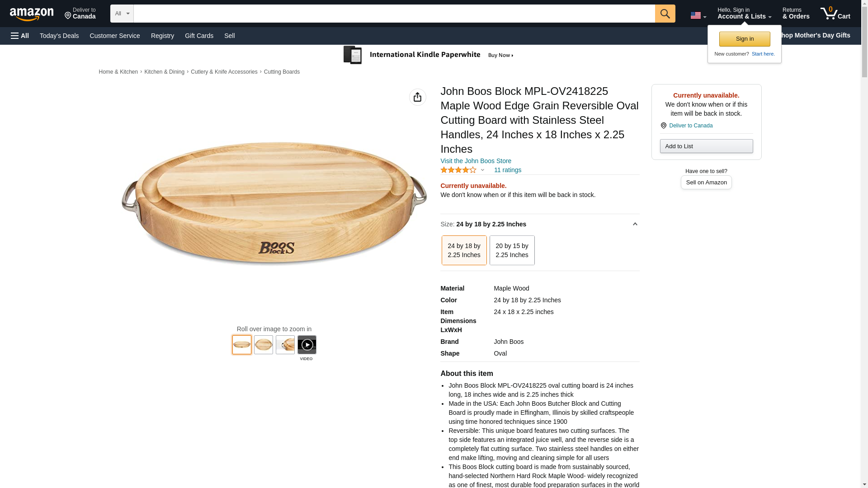This screenshot has height=488, width=868.
Task: Select the second product image thumbnail
Action: click(263, 345)
